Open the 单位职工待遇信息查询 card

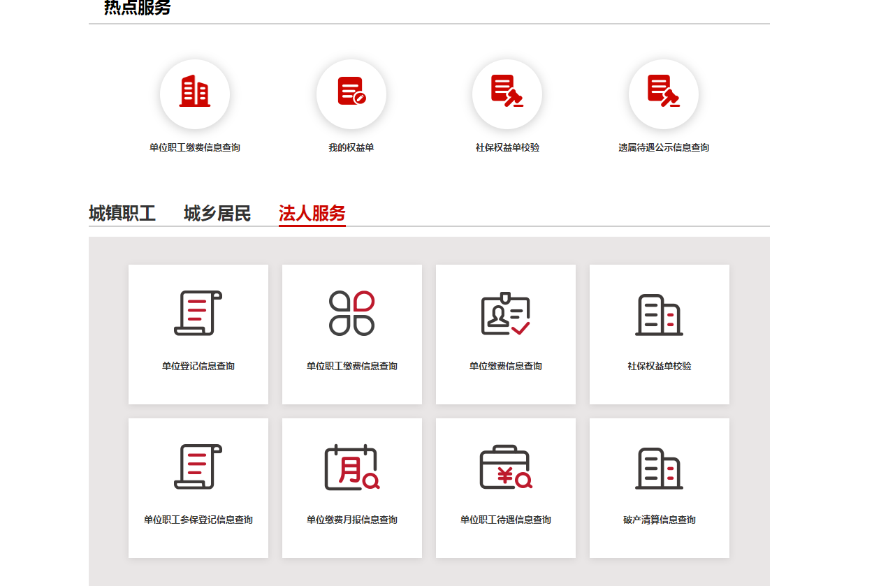point(505,487)
